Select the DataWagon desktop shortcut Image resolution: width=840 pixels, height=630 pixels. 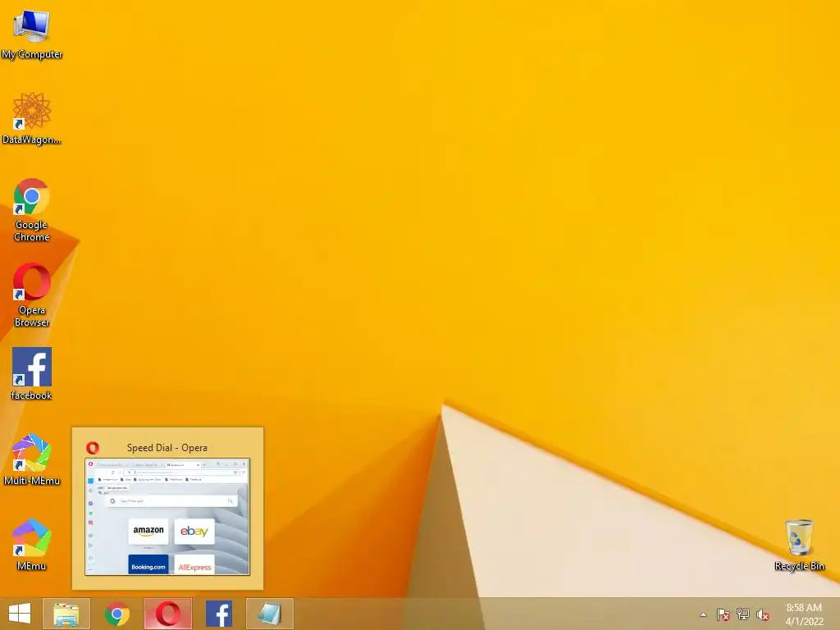coord(32,118)
